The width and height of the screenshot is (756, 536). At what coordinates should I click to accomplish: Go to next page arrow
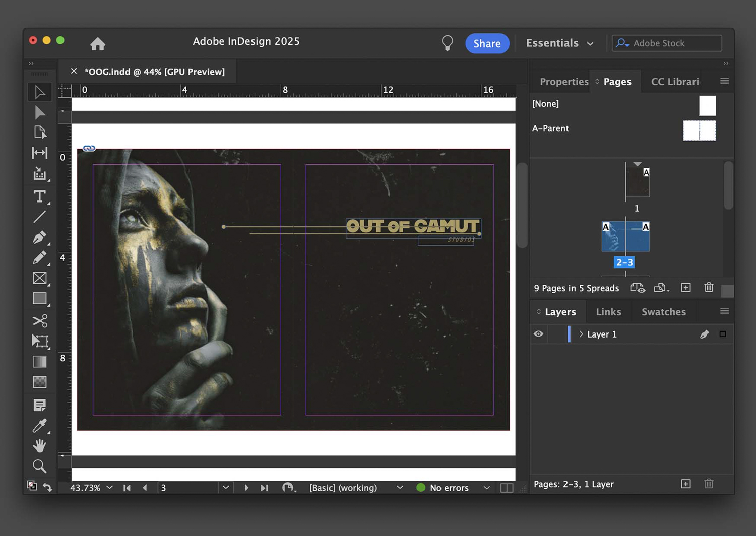(x=246, y=488)
